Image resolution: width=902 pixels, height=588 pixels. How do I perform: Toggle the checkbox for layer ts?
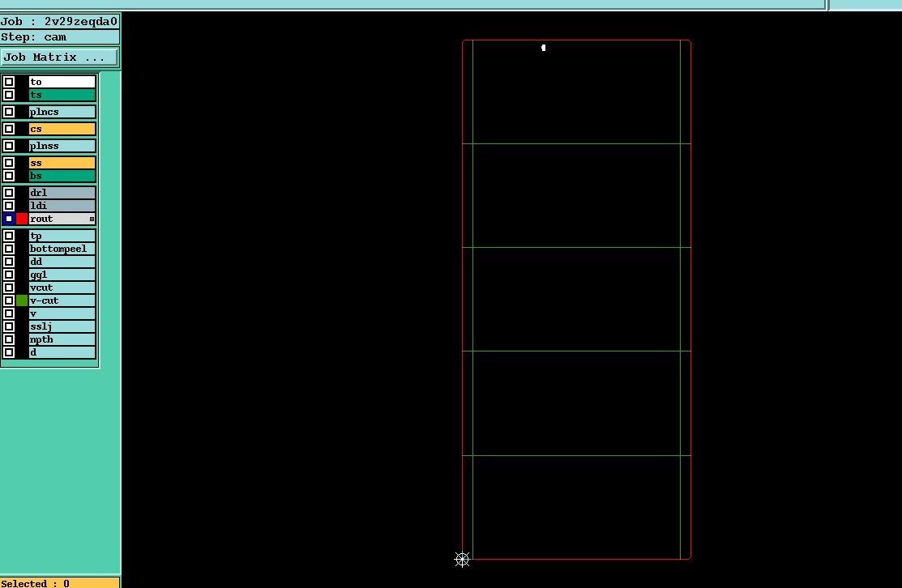[9, 95]
